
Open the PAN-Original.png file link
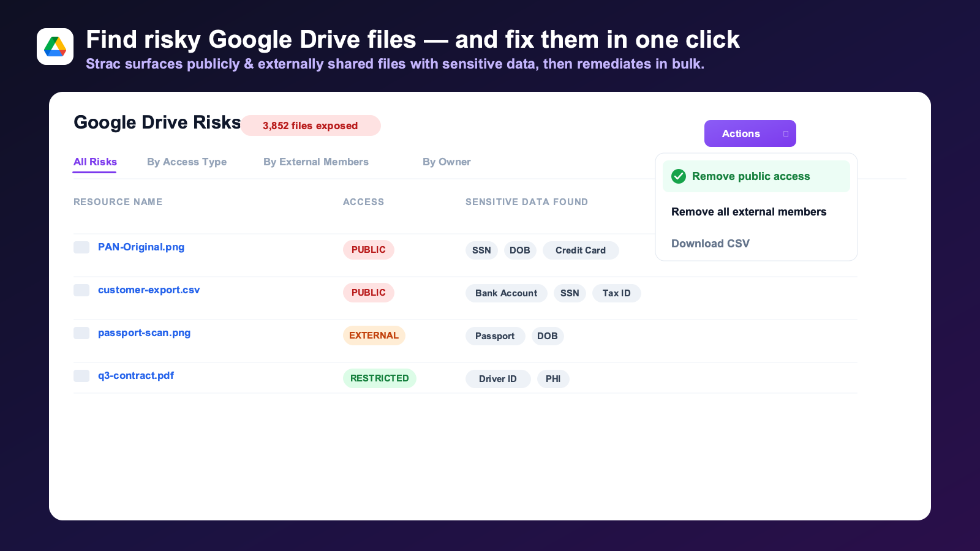[141, 247]
